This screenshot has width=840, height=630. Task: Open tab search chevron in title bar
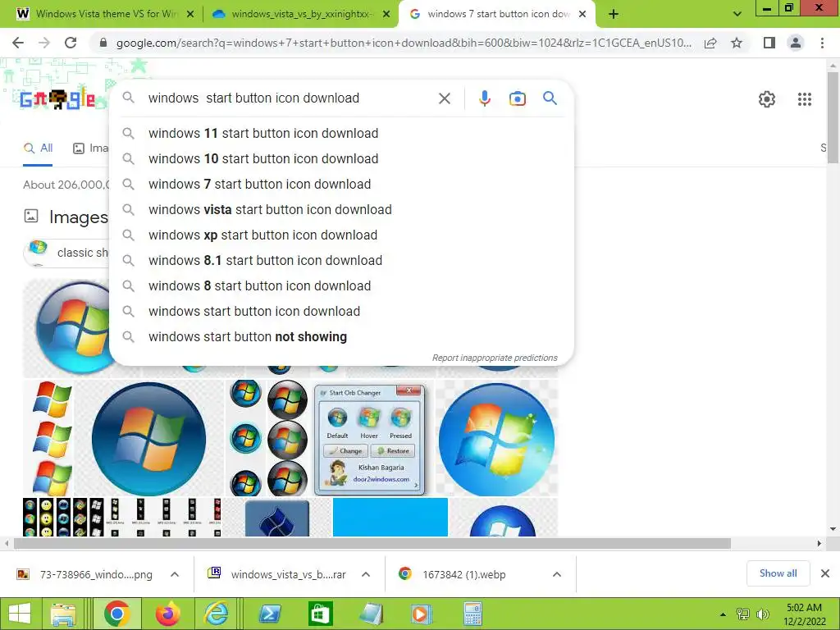737,15
